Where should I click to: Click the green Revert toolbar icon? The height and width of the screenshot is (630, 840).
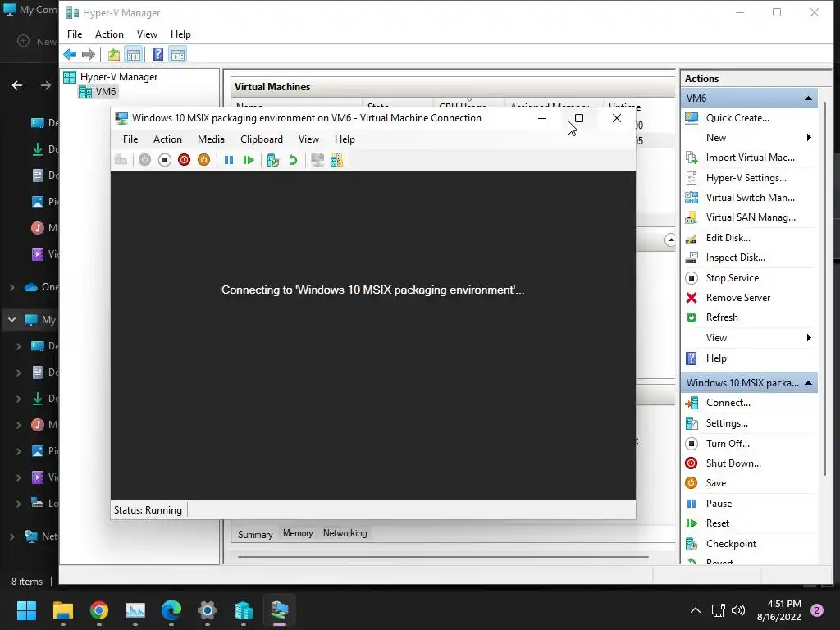point(293,160)
